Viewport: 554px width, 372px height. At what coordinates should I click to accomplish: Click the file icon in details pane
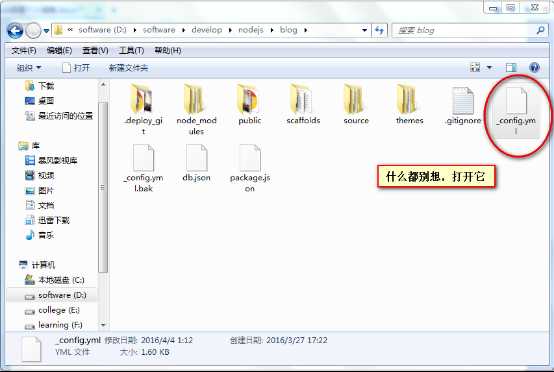[31, 349]
